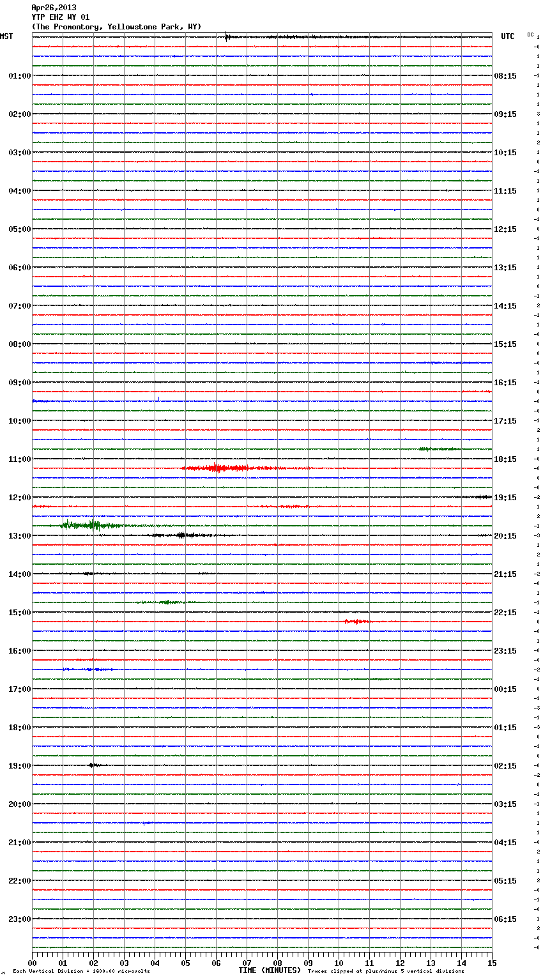Click the green burst before 15:00 near minute 4
Viewport: 543px width, 980px height.
167,602
